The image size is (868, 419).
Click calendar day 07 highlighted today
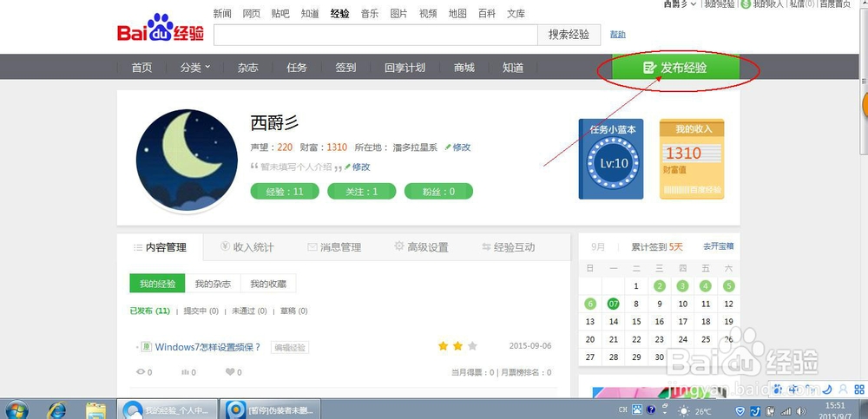point(614,304)
